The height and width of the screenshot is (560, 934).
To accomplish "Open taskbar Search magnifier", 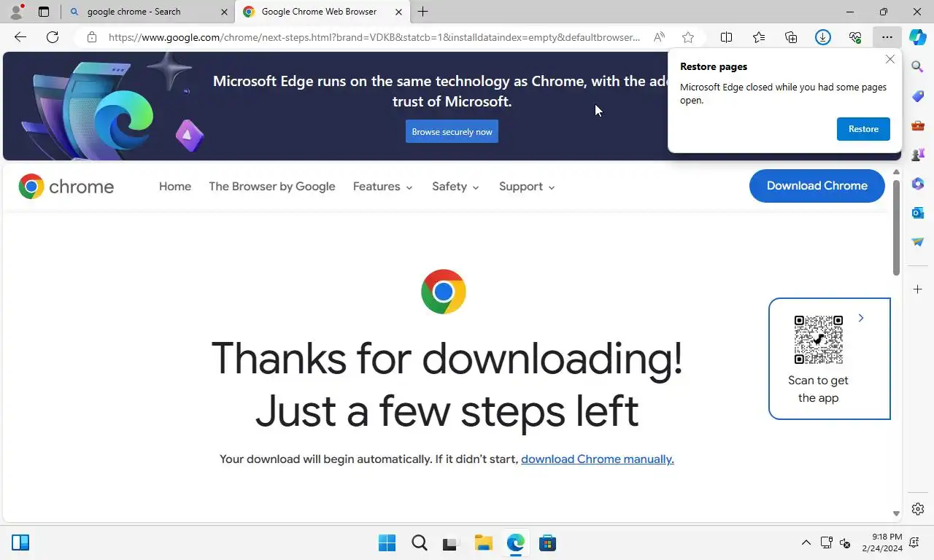I will click(x=420, y=543).
